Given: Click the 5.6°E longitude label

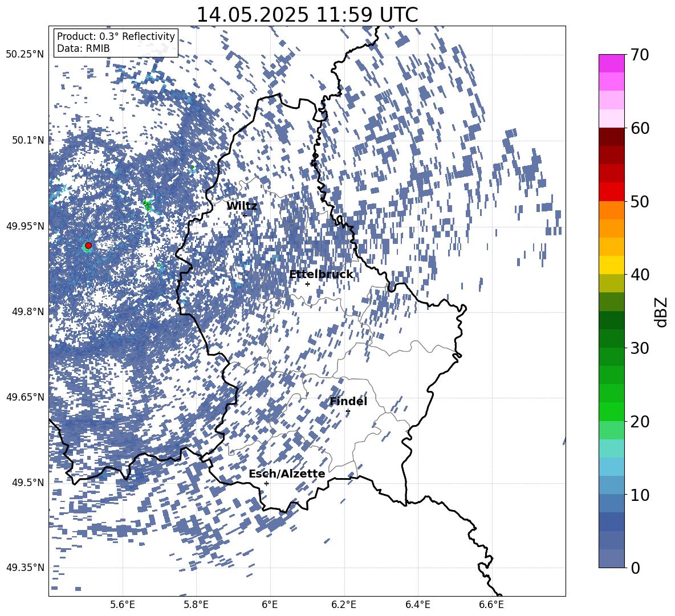Looking at the screenshot, I should point(123,605).
